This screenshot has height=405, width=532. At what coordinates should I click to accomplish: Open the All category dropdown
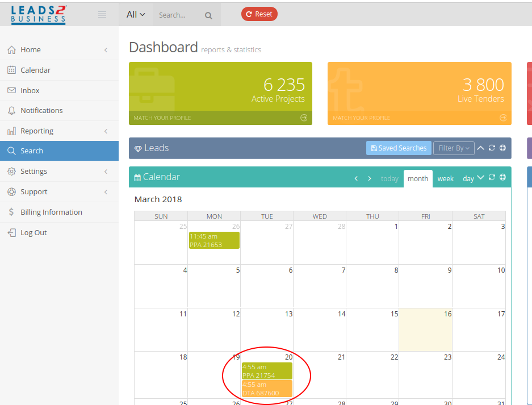click(x=136, y=15)
